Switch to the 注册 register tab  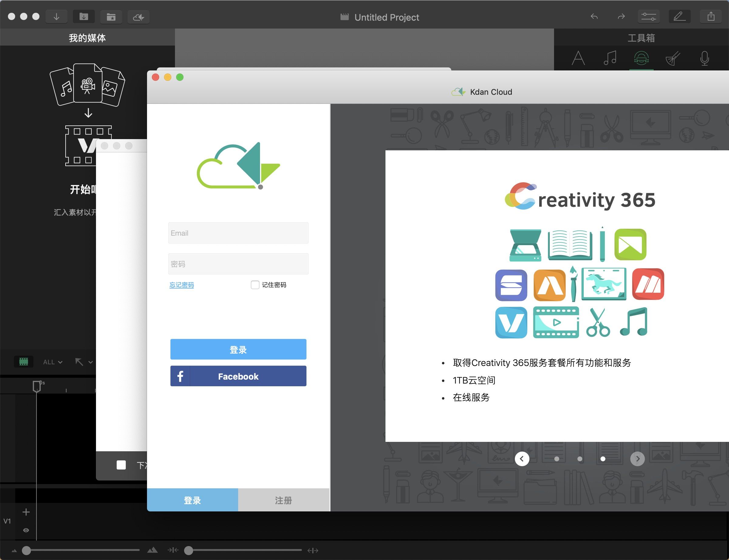point(284,500)
